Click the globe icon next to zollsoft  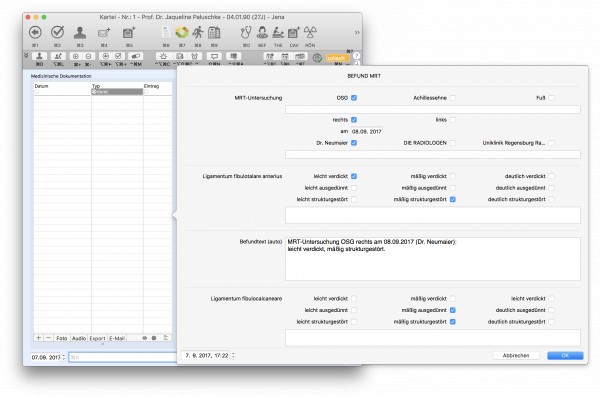point(317,58)
